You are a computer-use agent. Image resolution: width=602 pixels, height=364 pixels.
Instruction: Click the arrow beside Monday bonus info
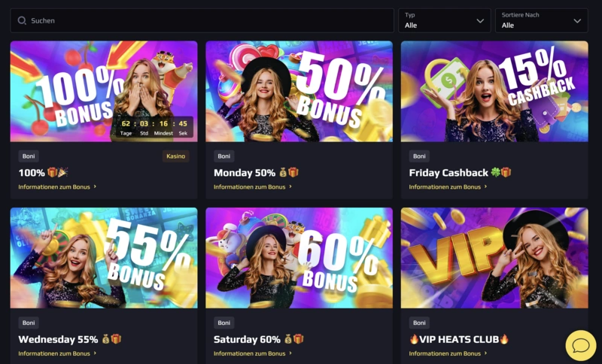click(290, 187)
